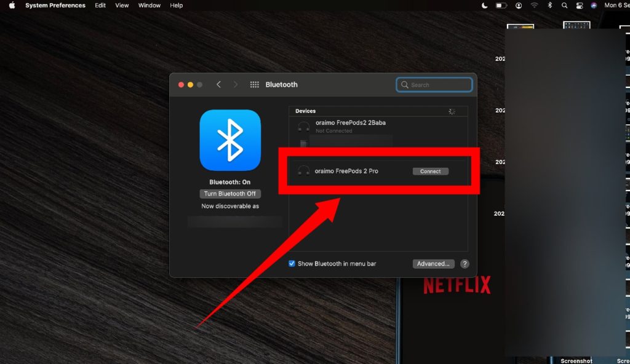Click the large Bluetooth logo icon
Screen dimensions: 630x364
pos(230,140)
